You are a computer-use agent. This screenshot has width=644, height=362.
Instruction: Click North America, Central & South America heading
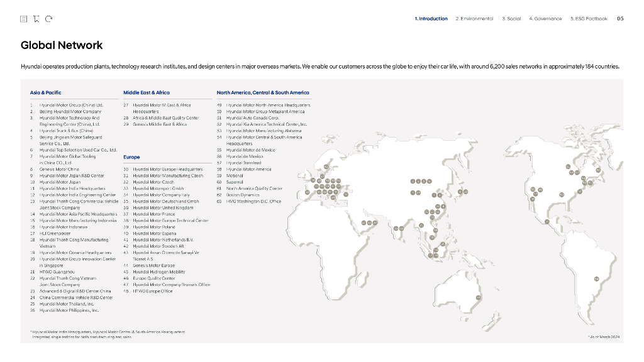[x=263, y=93]
